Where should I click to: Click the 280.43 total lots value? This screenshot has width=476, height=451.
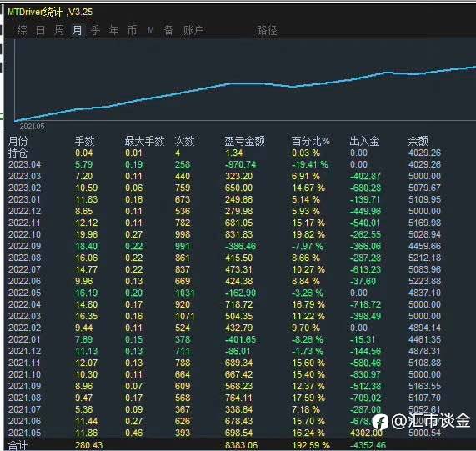(x=89, y=445)
